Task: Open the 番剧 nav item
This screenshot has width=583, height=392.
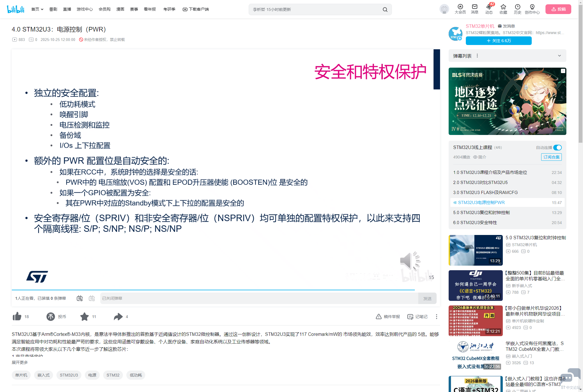Action: click(x=53, y=9)
